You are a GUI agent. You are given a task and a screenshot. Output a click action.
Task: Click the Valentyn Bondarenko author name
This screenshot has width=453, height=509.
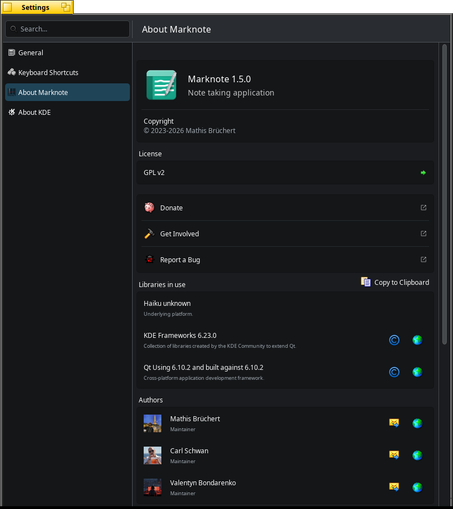point(203,483)
